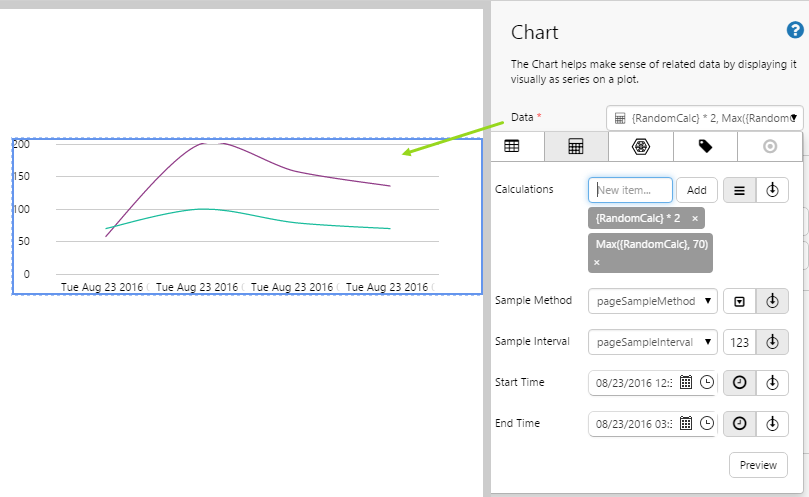Select the tag tab icon
This screenshot has width=809, height=497.
point(705,146)
